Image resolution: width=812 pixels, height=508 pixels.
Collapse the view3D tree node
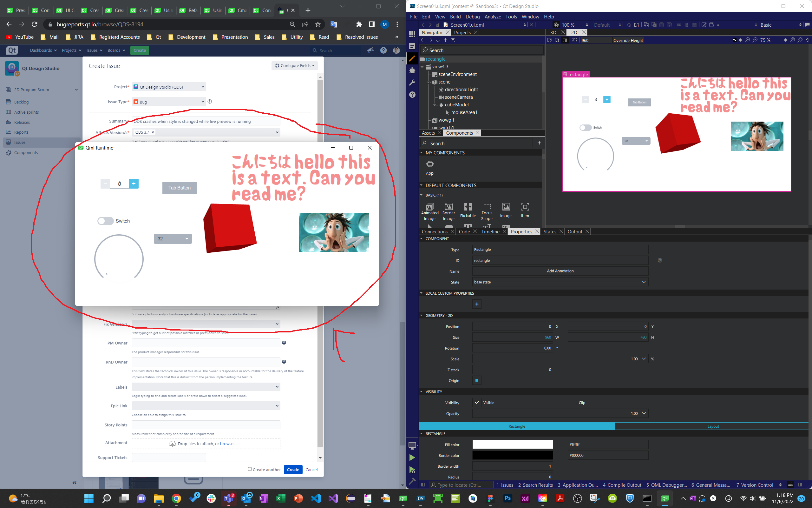pyautogui.click(x=423, y=67)
